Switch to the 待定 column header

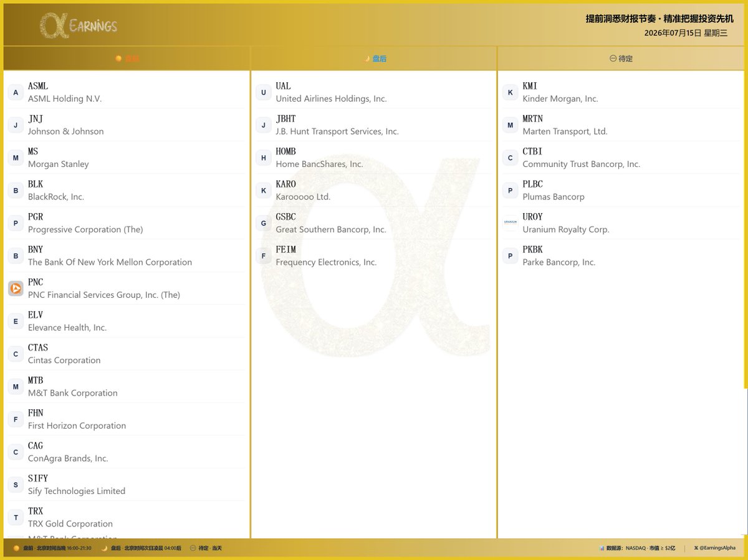(621, 59)
